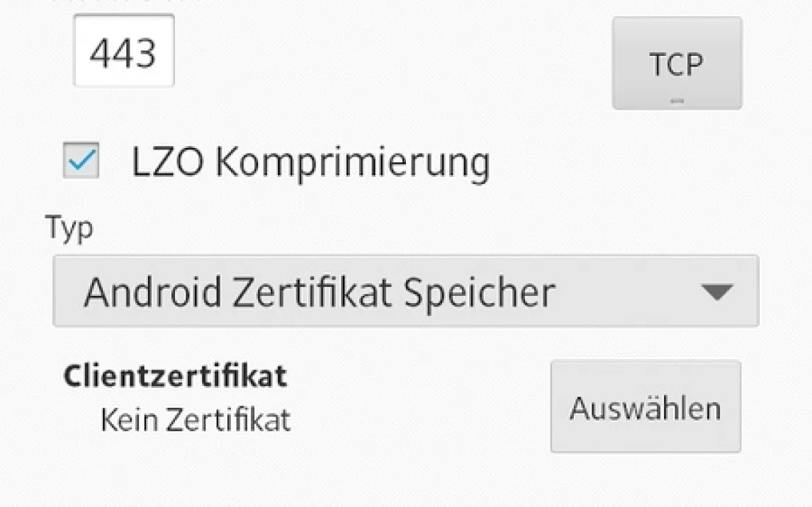Switch the protocol from TCP
The image size is (812, 507).
[677, 64]
